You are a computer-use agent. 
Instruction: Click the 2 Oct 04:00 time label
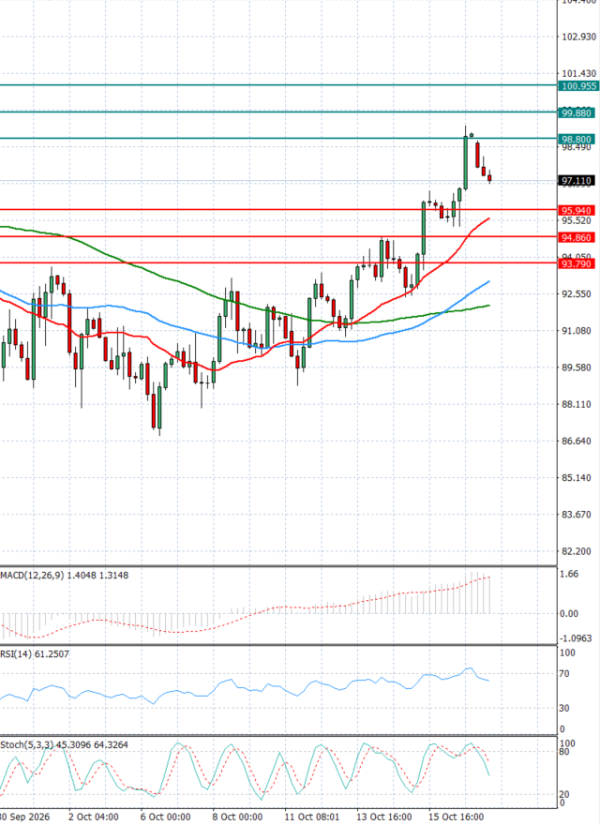point(94,817)
